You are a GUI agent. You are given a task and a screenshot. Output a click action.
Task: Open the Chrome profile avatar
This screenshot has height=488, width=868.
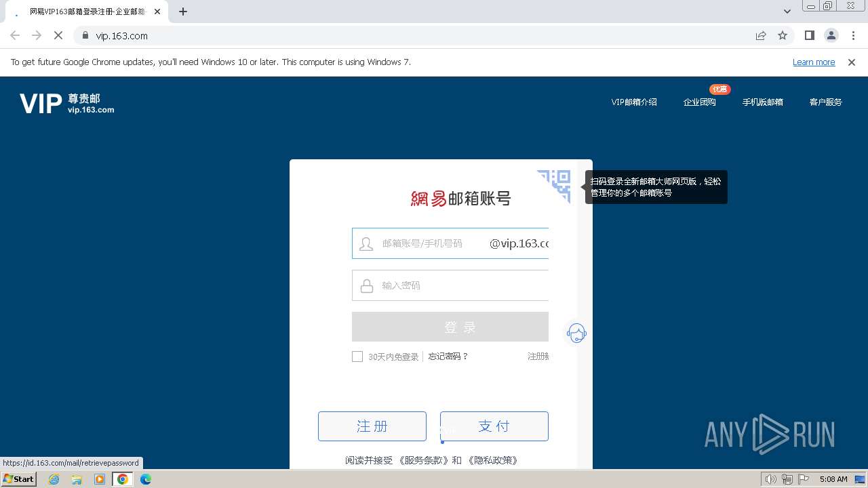click(x=831, y=35)
